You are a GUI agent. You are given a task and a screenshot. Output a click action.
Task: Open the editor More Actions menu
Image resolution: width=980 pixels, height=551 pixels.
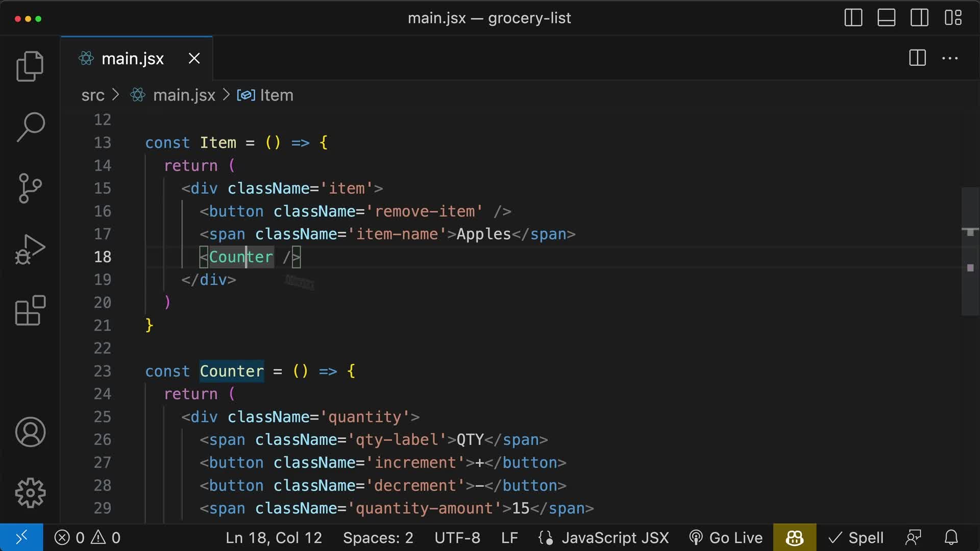950,58
